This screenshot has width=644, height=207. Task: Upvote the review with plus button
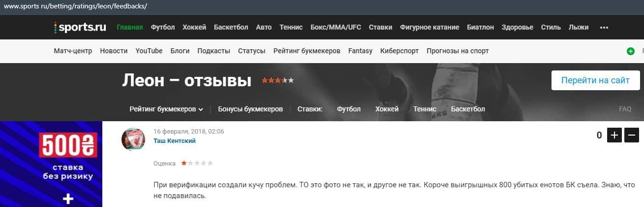tap(615, 135)
